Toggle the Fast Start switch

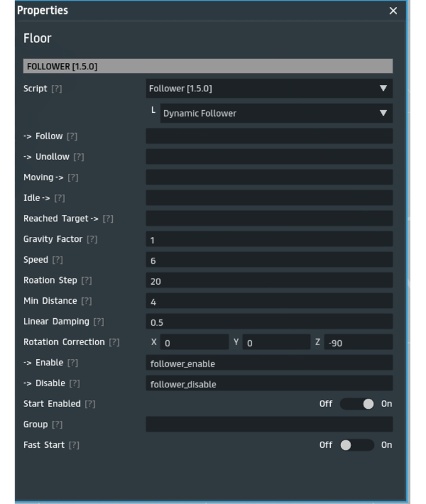357,445
